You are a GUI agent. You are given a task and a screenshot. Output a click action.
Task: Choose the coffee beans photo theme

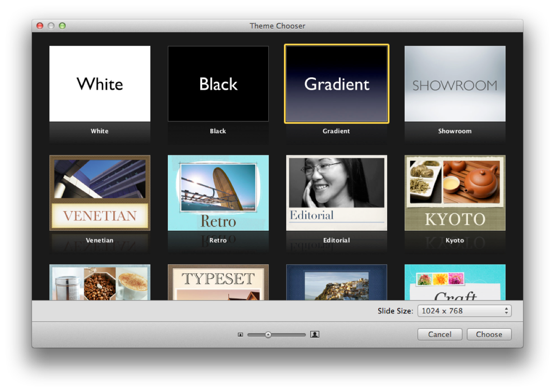100,282
